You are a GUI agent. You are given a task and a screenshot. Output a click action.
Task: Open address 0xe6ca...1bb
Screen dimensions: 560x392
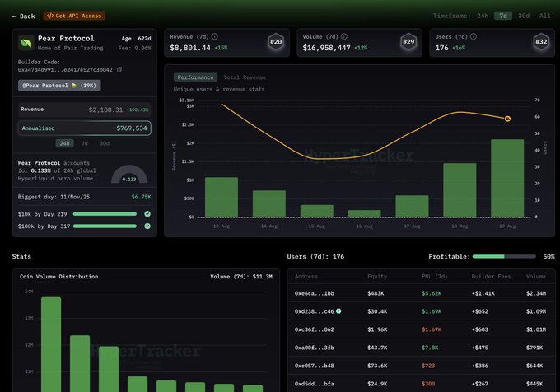(x=315, y=293)
